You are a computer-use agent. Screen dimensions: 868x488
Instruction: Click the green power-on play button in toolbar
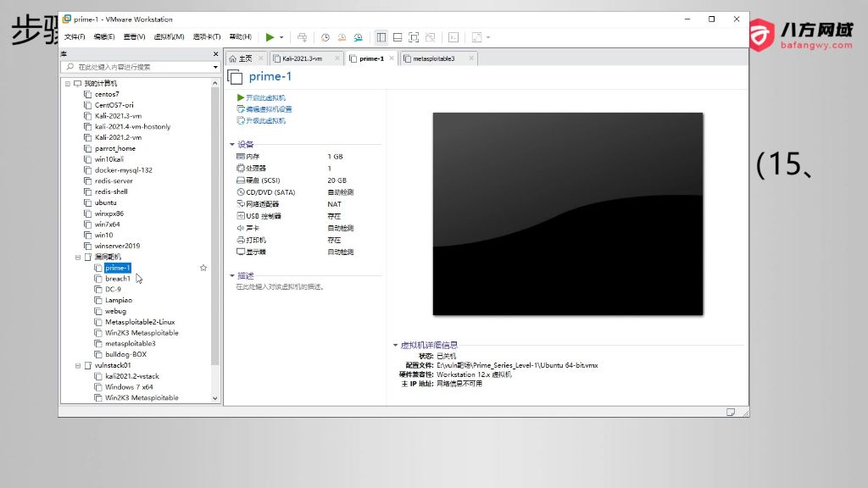point(270,37)
